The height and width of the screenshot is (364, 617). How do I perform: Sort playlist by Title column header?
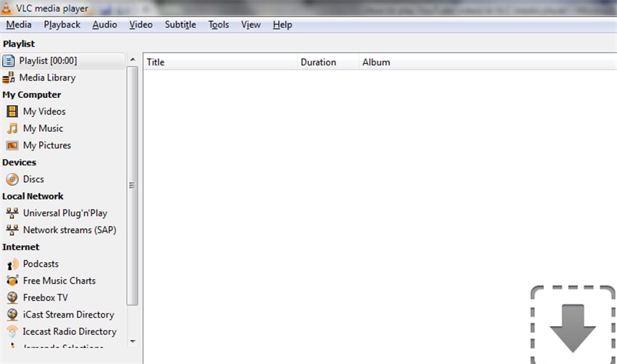(x=220, y=62)
